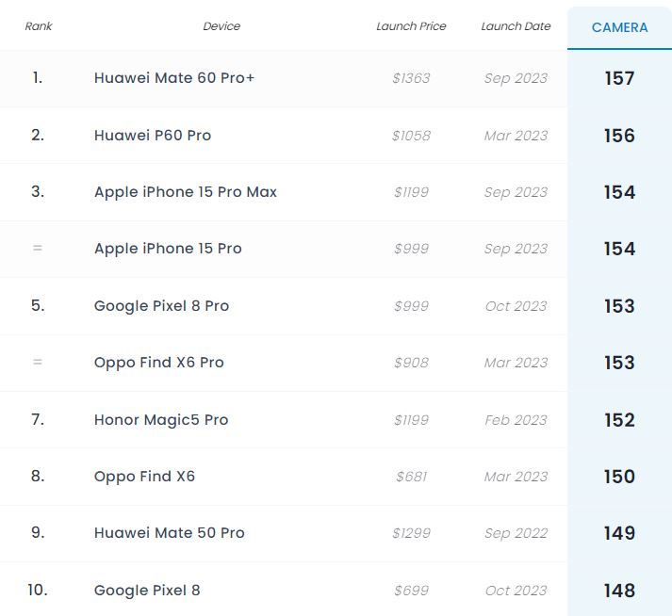
Task: Select the CAMERA tab header
Action: 619,27
